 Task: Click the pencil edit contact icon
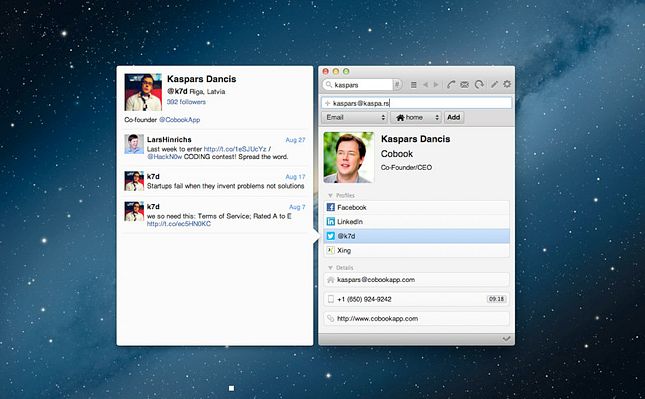(x=494, y=84)
